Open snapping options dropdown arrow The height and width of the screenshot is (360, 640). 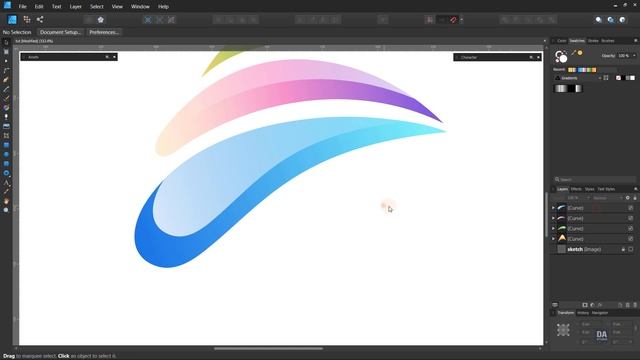tap(462, 20)
